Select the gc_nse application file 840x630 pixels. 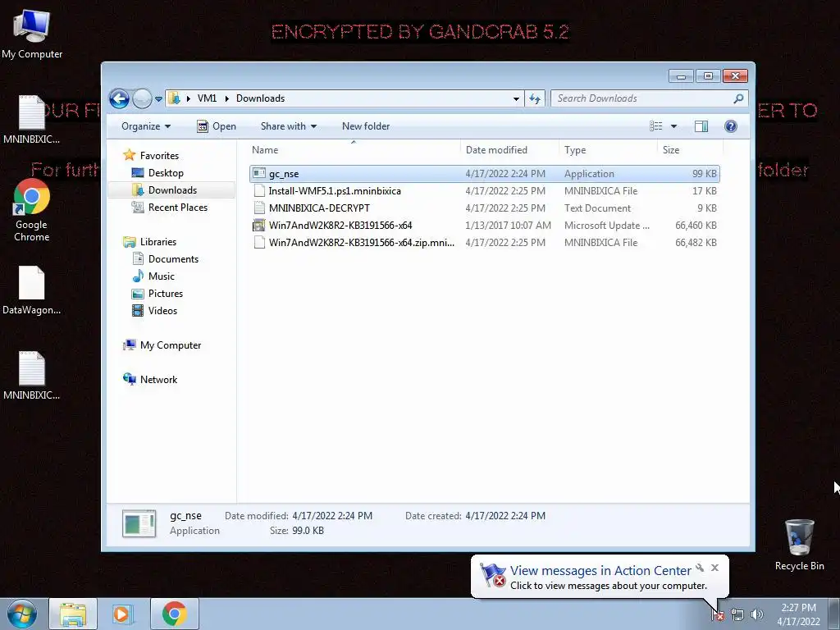point(484,174)
